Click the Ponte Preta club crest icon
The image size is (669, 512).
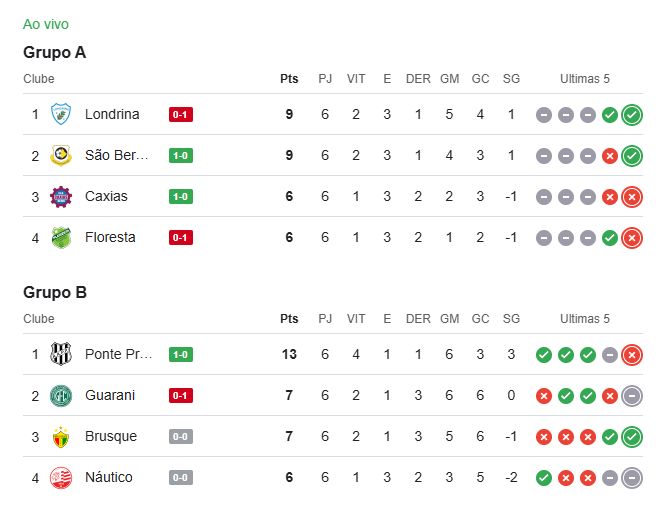pos(61,354)
